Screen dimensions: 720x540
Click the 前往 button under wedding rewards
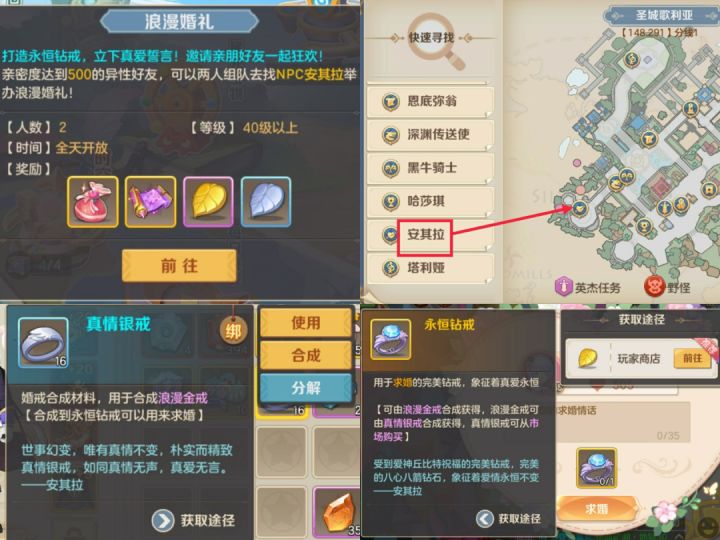click(x=179, y=265)
